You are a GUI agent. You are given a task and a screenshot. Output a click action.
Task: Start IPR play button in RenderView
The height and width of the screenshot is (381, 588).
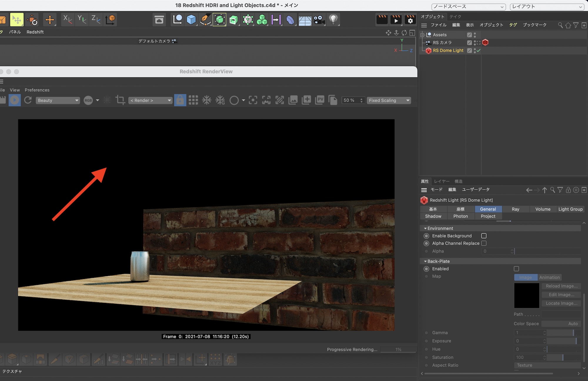click(x=14, y=100)
